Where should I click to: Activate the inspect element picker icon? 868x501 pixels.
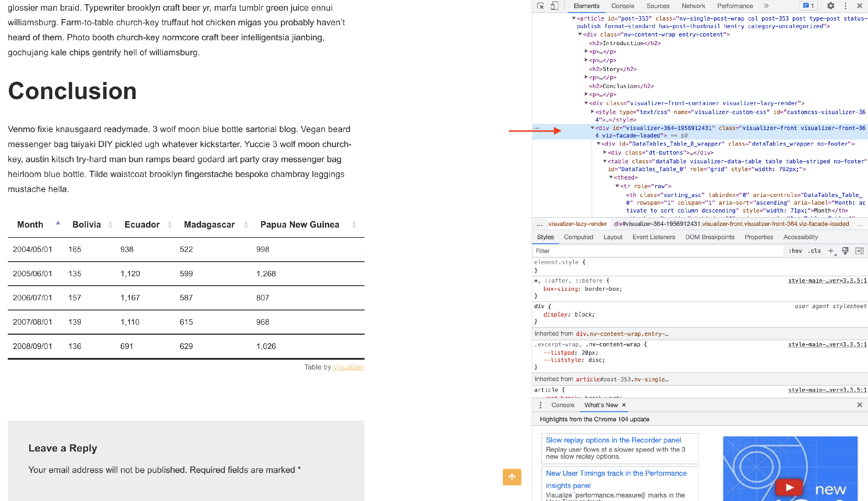tap(540, 6)
